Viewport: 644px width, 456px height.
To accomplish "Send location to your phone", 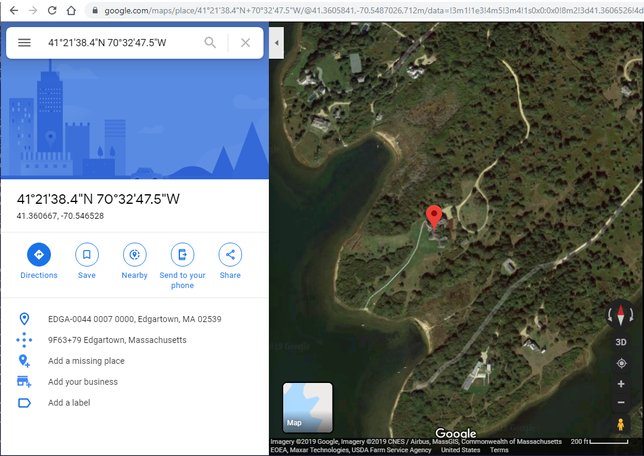I will coord(182,265).
